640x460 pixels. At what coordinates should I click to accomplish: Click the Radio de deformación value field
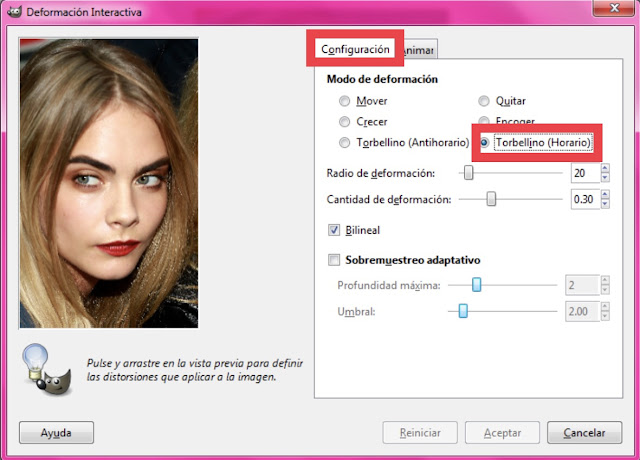click(x=585, y=173)
